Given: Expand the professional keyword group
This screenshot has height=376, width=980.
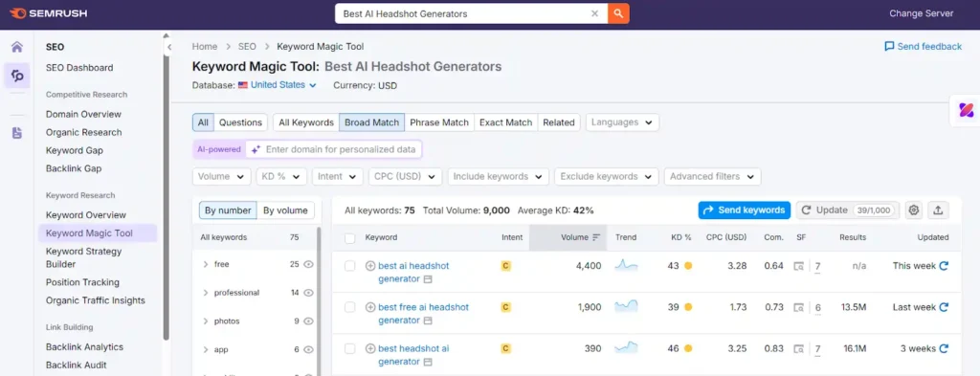Looking at the screenshot, I should point(205,293).
